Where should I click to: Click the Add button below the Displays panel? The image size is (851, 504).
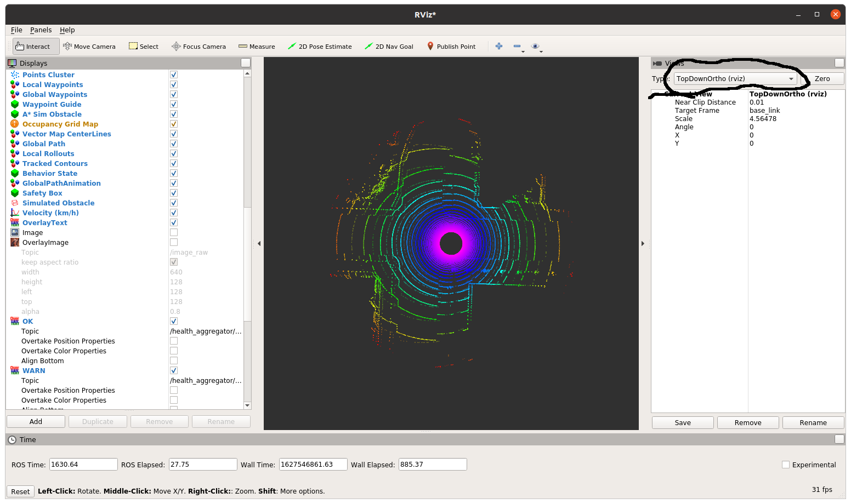point(35,421)
